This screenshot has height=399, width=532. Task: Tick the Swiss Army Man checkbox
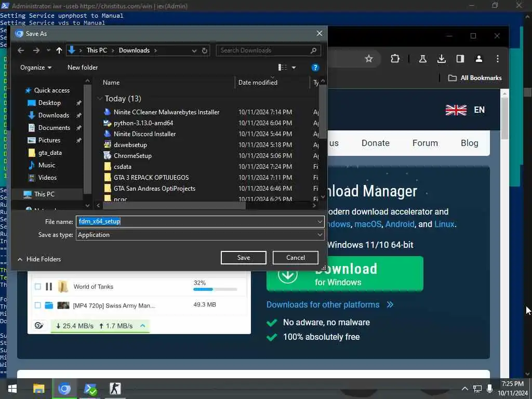click(37, 305)
